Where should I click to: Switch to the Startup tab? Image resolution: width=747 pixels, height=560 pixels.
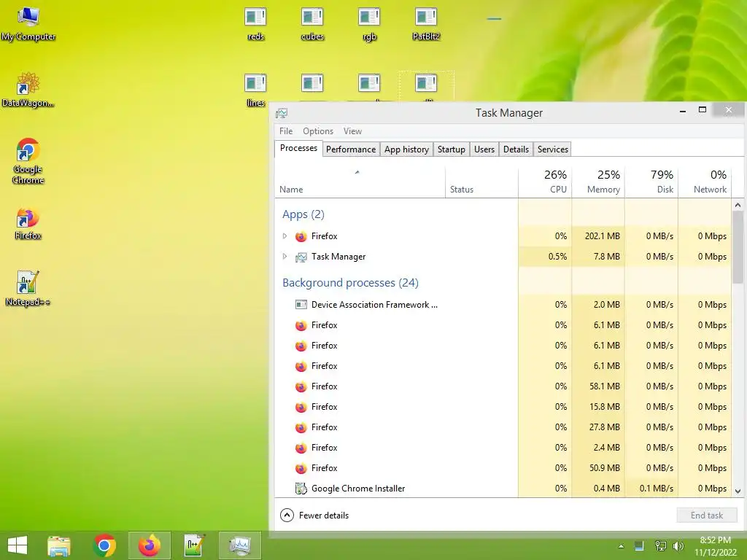point(451,149)
